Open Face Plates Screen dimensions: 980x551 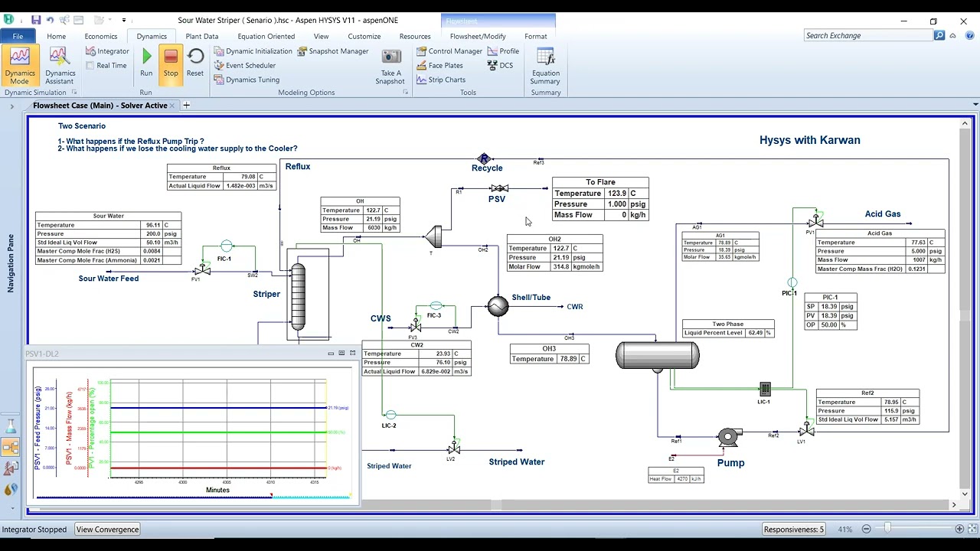[439, 66]
